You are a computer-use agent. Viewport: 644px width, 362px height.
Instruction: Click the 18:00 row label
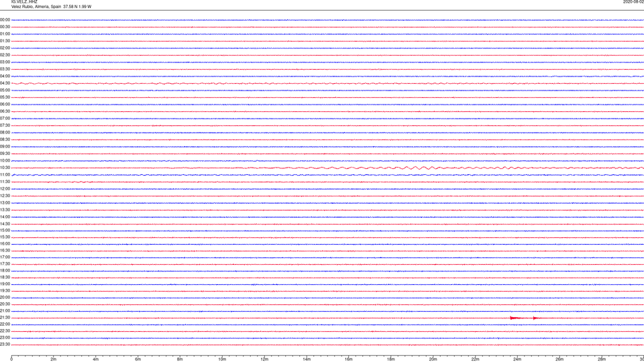point(5,271)
